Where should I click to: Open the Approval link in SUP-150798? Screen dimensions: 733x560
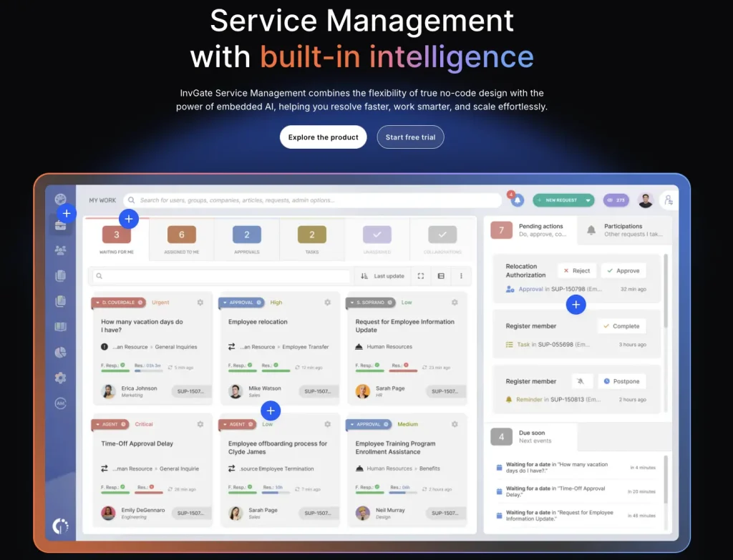[530, 289]
